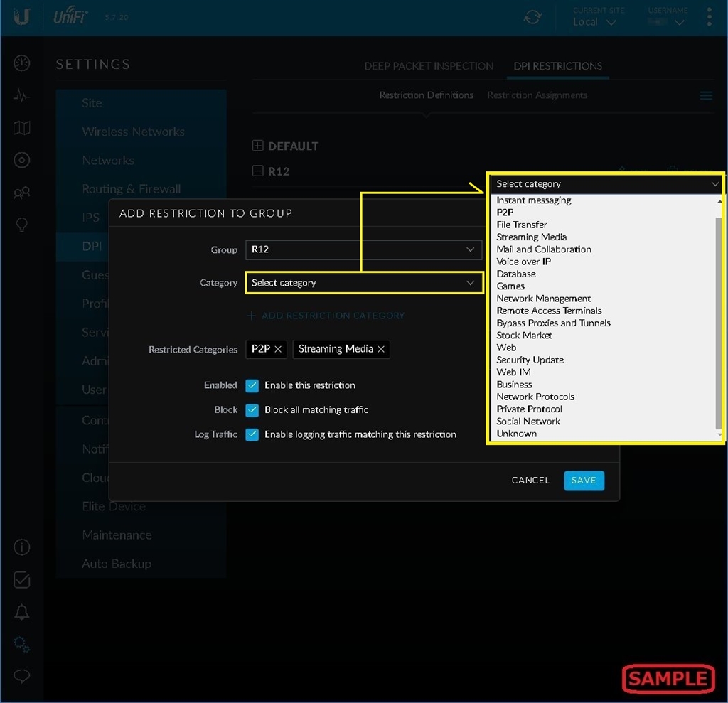The width and height of the screenshot is (728, 703).
Task: Toggle Enable this restriction checkbox
Action: tap(252, 385)
